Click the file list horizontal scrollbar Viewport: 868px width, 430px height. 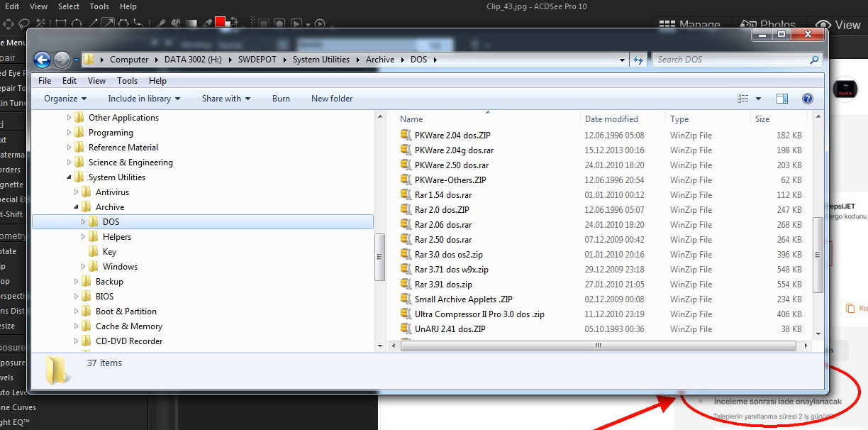599,346
